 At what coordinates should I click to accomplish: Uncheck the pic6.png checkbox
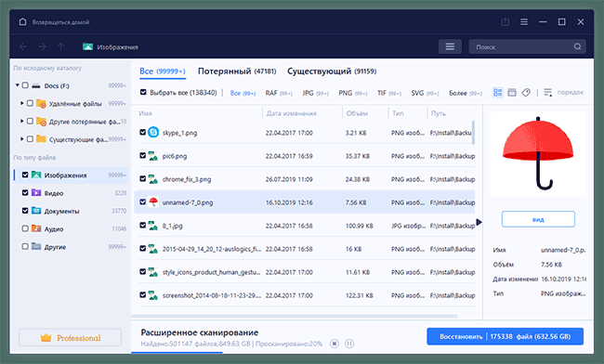pyautogui.click(x=142, y=155)
